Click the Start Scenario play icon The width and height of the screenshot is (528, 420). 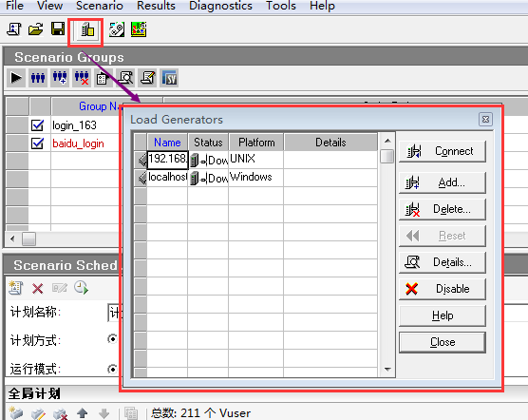[x=16, y=78]
